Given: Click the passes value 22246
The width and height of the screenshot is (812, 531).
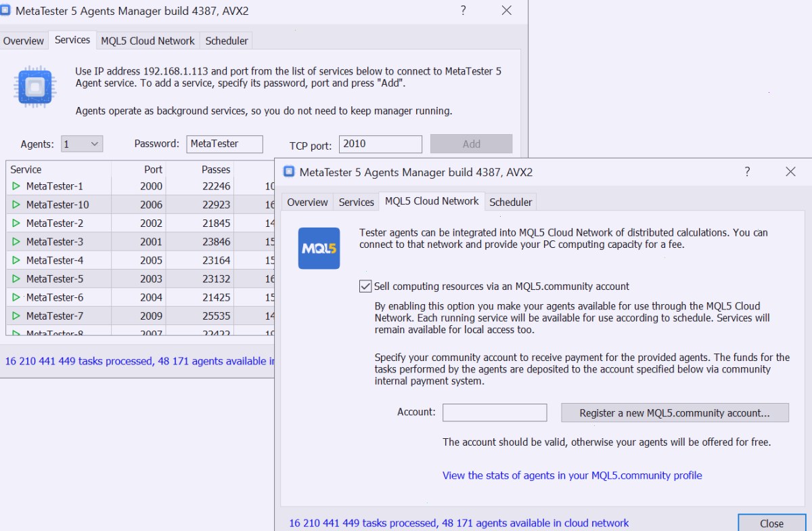Looking at the screenshot, I should tap(216, 186).
